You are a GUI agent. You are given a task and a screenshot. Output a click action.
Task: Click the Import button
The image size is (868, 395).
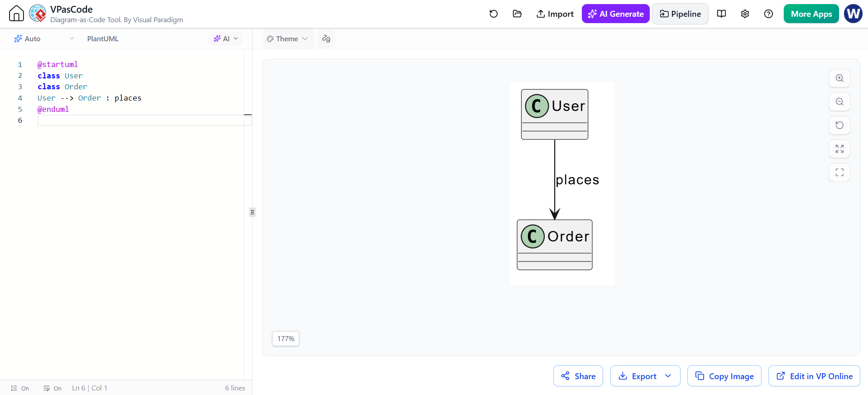pyautogui.click(x=555, y=14)
